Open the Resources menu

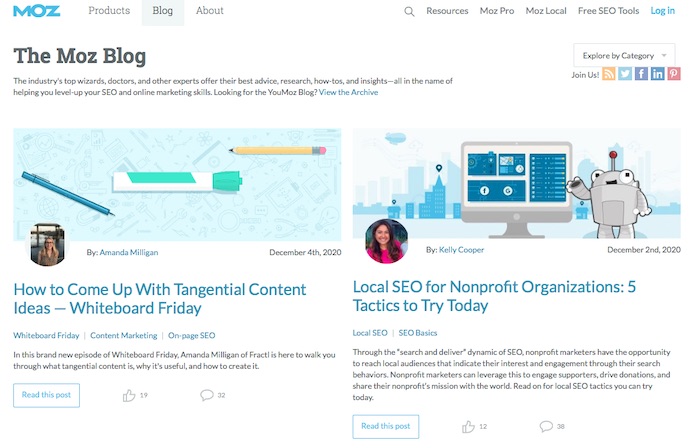point(447,11)
